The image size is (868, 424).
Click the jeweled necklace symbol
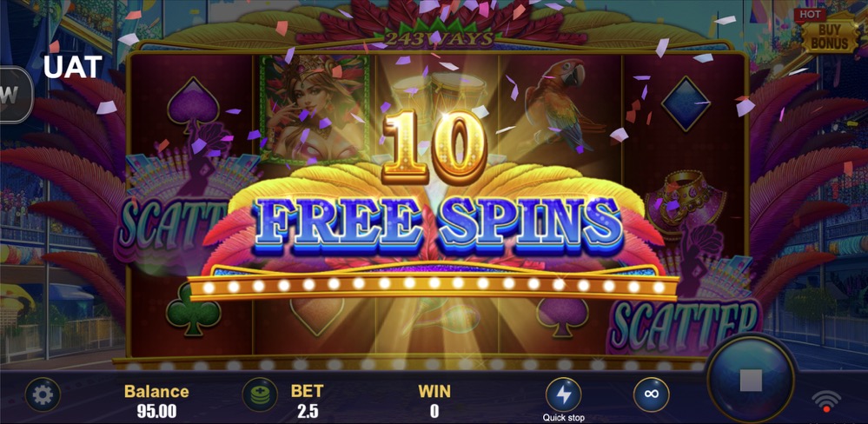(686, 205)
